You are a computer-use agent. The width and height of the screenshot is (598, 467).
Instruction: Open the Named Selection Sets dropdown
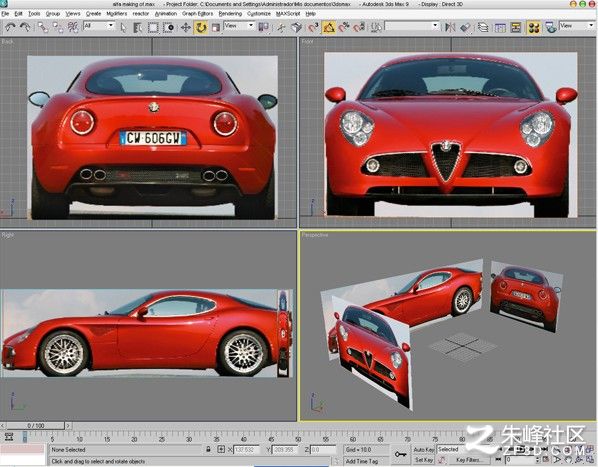[412, 26]
